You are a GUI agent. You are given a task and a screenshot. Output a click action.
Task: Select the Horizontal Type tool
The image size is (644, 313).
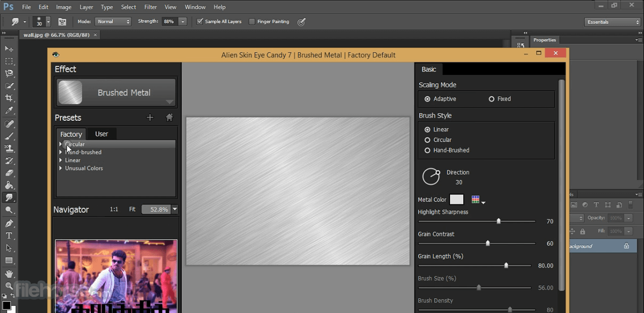click(9, 236)
